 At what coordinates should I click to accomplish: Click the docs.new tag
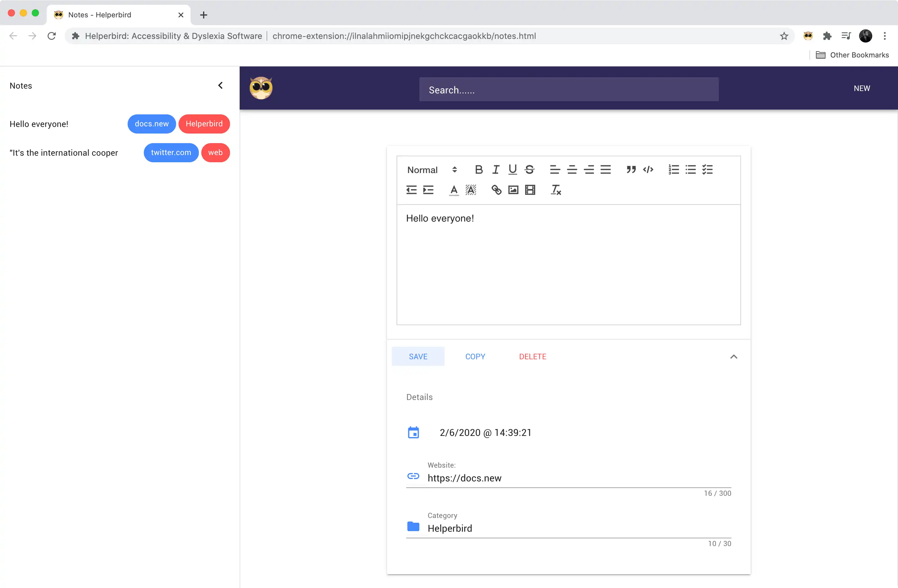152,124
